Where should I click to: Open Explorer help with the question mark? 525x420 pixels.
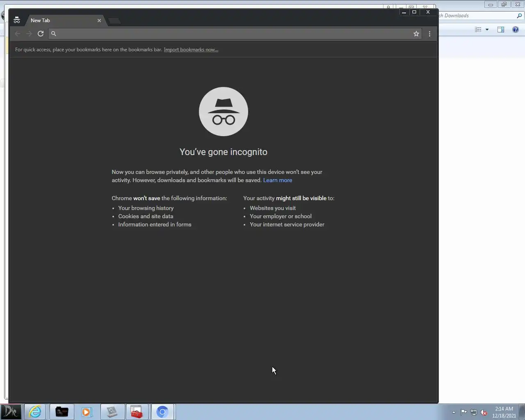pyautogui.click(x=516, y=30)
